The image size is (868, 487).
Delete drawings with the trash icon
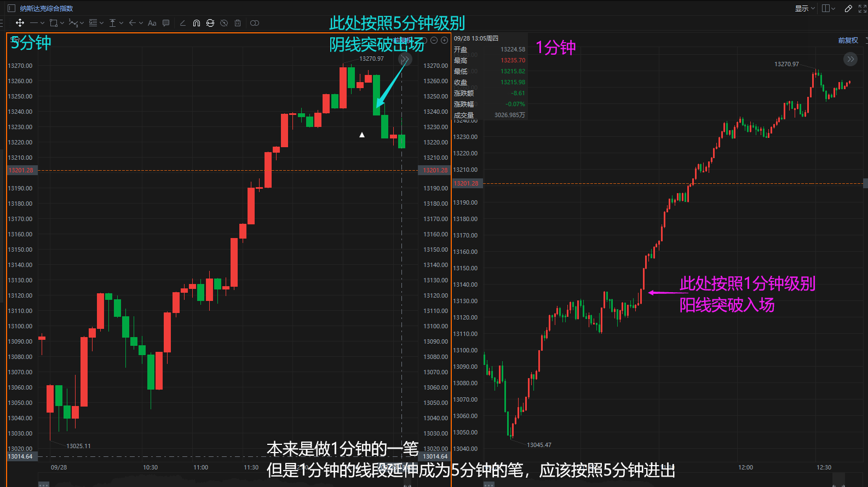(238, 23)
